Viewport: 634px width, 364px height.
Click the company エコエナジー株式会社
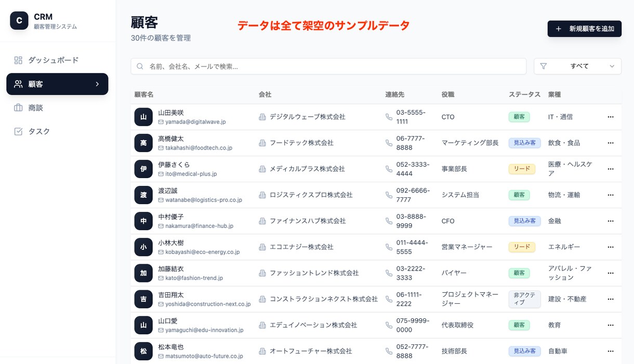click(301, 247)
